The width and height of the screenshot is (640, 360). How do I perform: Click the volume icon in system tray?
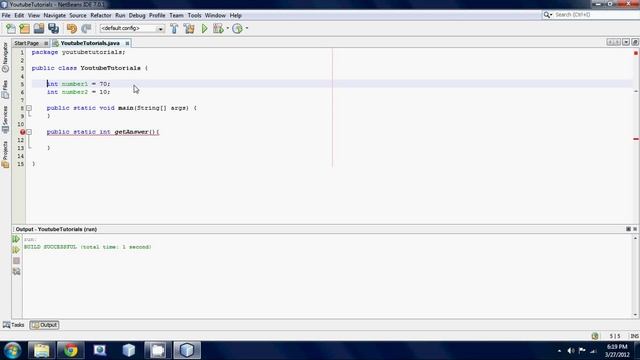click(x=571, y=351)
